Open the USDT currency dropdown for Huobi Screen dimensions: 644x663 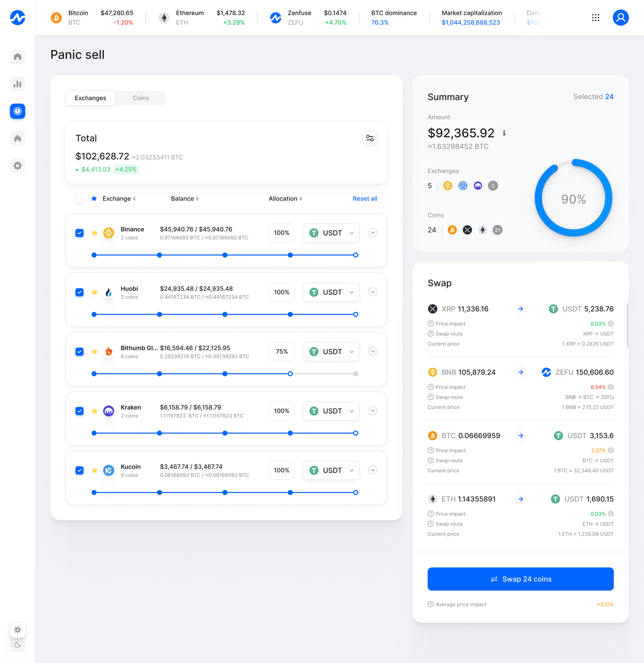[x=331, y=292]
